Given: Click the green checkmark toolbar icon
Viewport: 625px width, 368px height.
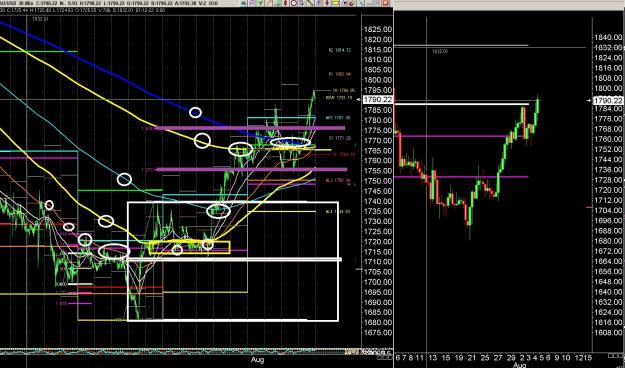Looking at the screenshot, I should pyautogui.click(x=260, y=3).
